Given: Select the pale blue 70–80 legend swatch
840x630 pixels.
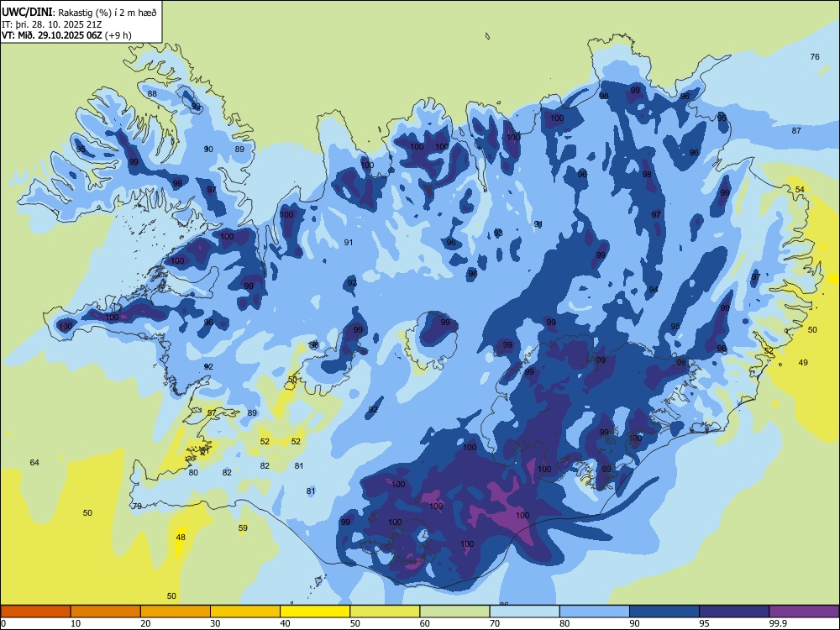Looking at the screenshot, I should [524, 612].
